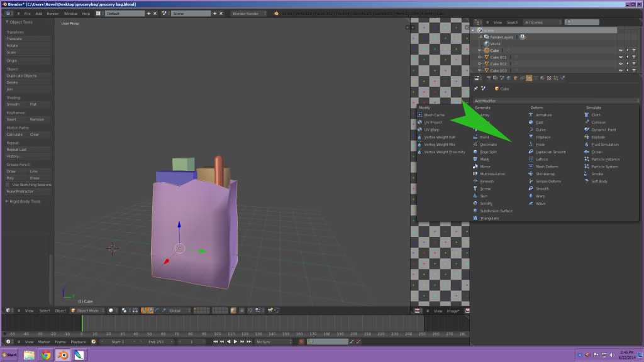644x362 pixels.
Task: Hide Cube in the outliner with eye icon
Action: (x=620, y=50)
